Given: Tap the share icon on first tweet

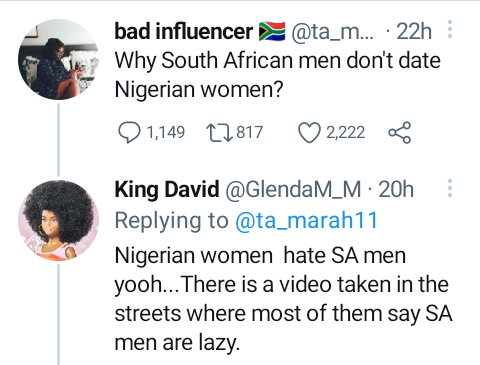Looking at the screenshot, I should click(x=399, y=133).
